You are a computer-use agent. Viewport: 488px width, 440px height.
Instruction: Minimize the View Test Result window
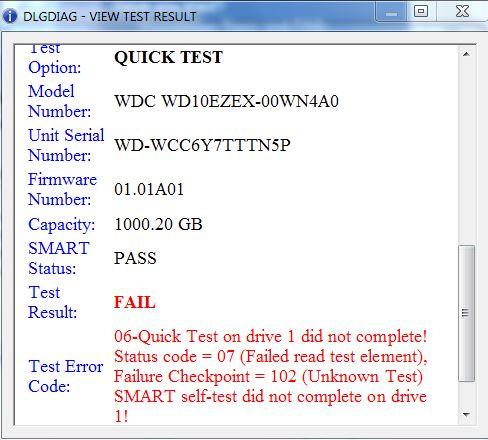tap(392, 12)
